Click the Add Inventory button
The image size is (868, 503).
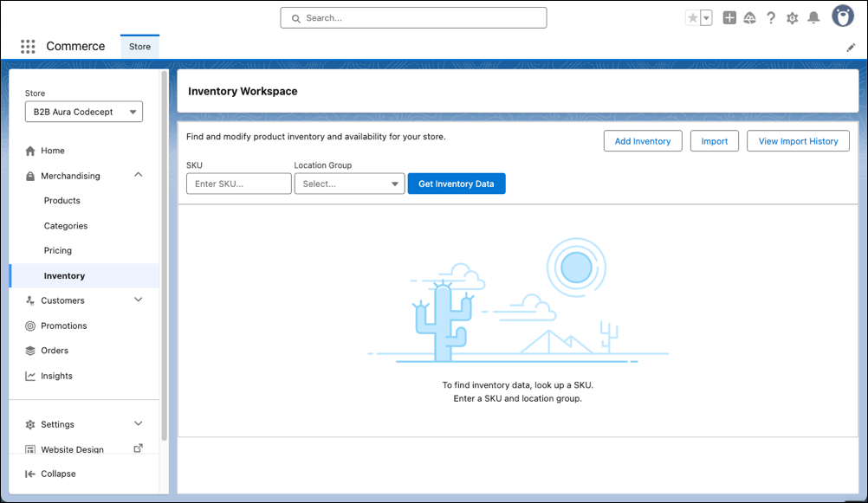point(643,141)
